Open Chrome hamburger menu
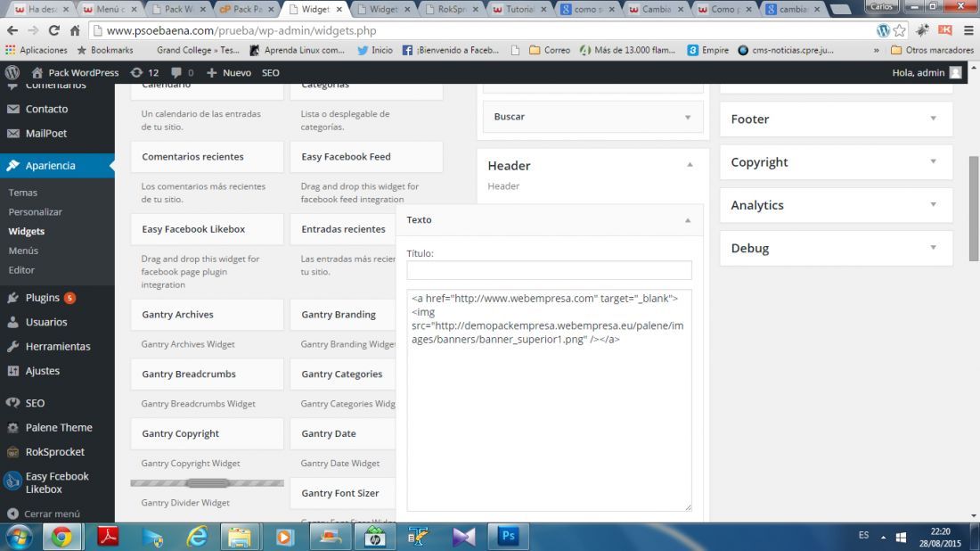 coord(968,30)
